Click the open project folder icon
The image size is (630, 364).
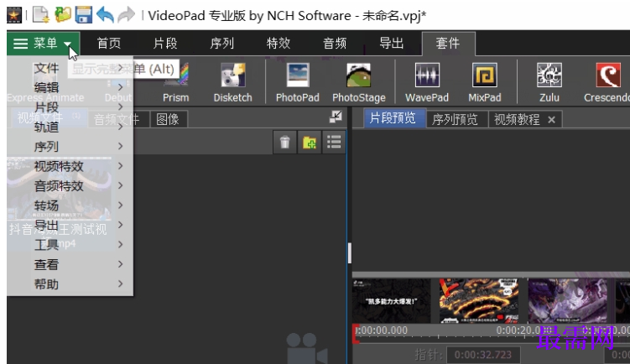tap(63, 15)
